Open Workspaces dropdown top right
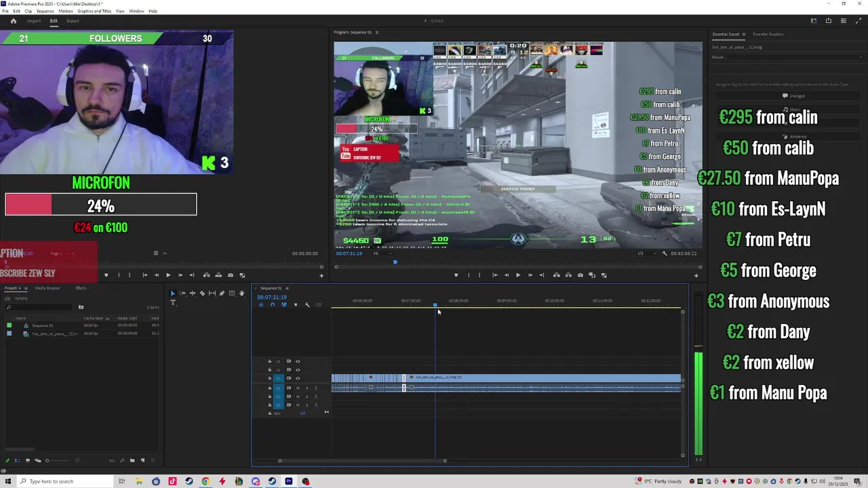The height and width of the screenshot is (488, 868). point(813,21)
